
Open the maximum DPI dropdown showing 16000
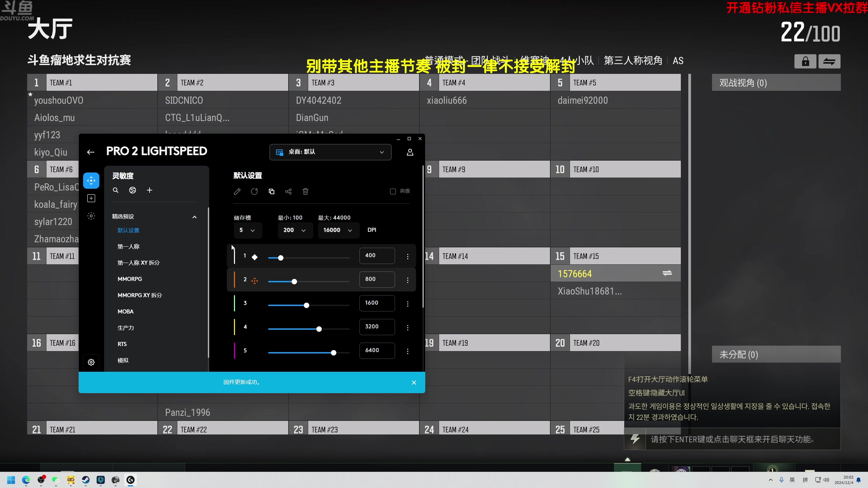(x=338, y=230)
